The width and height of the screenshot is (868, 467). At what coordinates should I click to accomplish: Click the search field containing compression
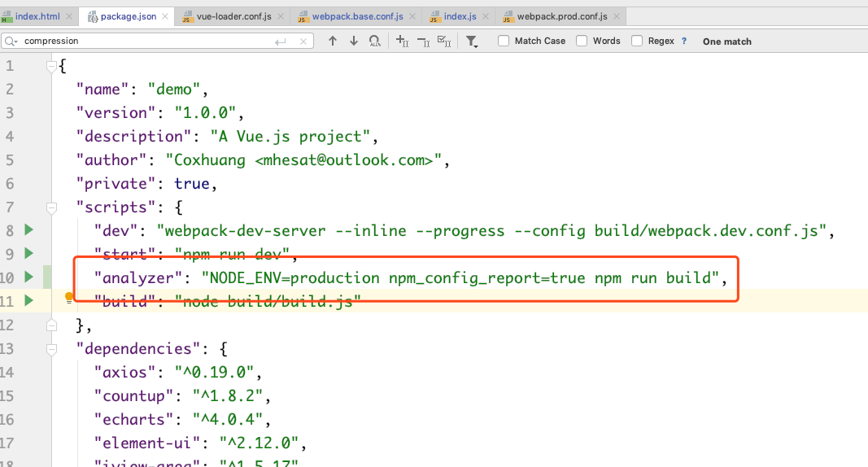(157, 41)
